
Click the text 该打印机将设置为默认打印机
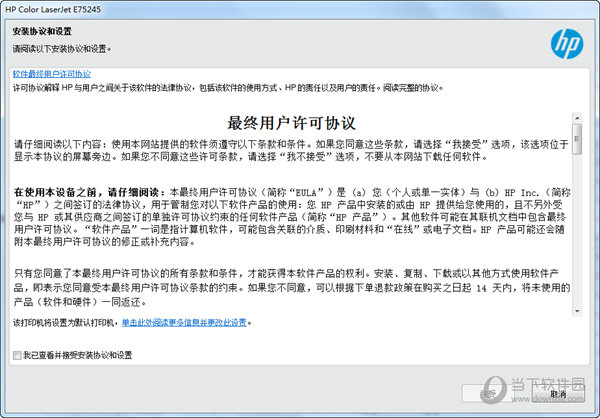[65, 323]
